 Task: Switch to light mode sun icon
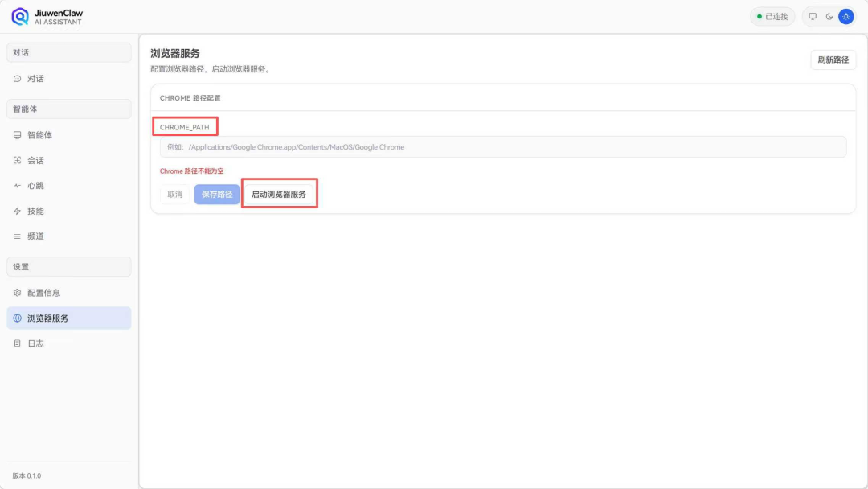845,17
